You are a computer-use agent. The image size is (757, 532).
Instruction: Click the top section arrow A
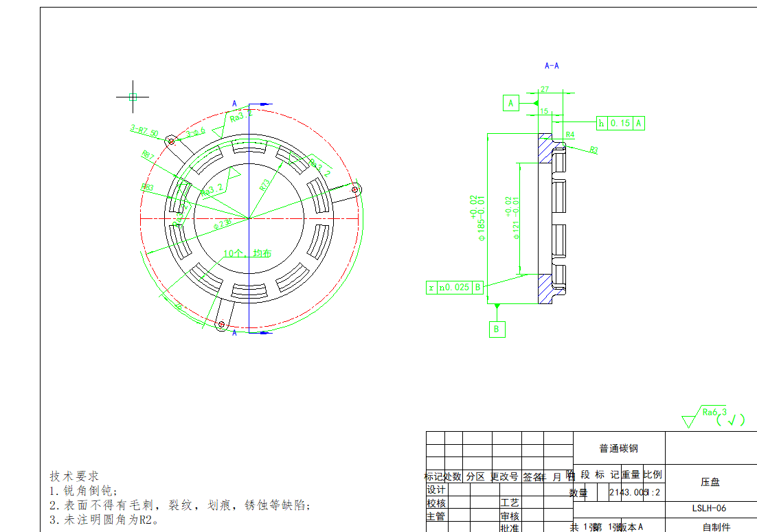(x=234, y=104)
